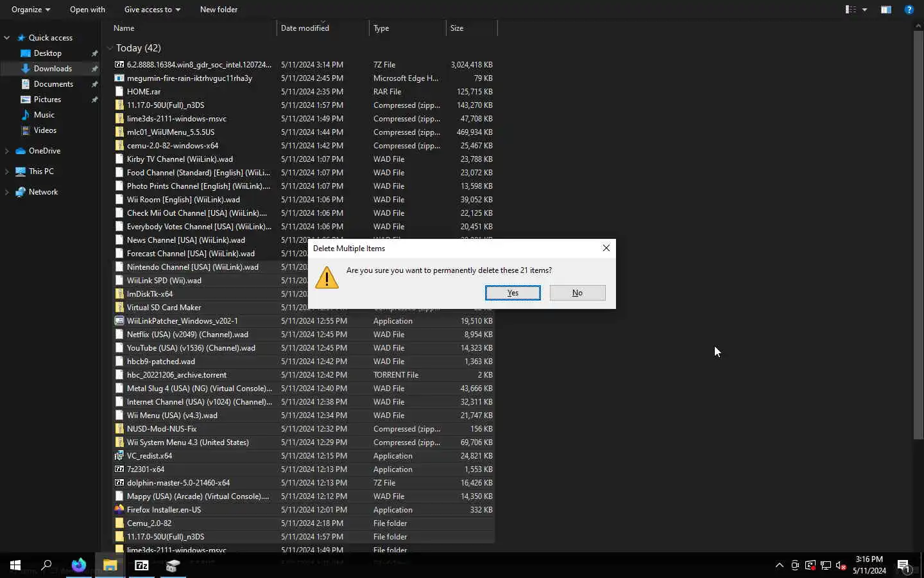The width and height of the screenshot is (924, 578).
Task: Unpin Pictures pin icon
Action: pos(94,100)
